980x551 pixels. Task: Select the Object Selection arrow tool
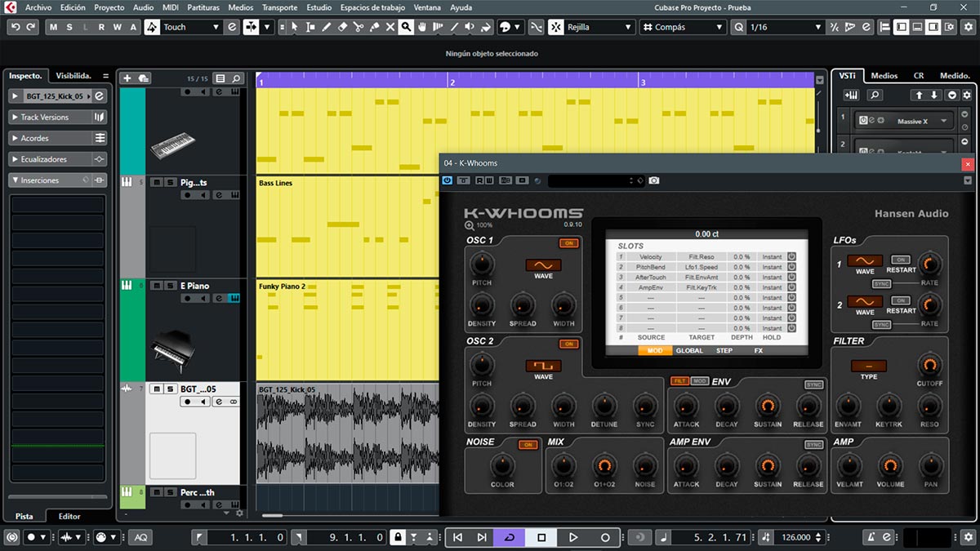click(x=294, y=27)
